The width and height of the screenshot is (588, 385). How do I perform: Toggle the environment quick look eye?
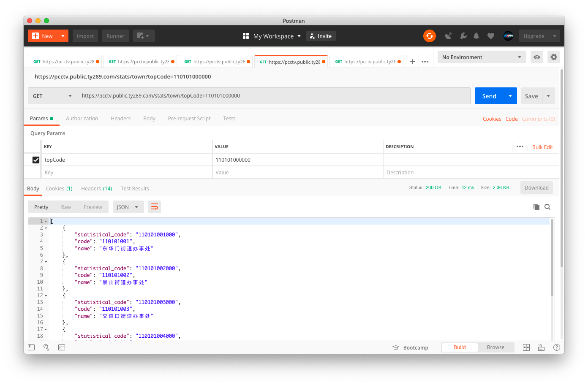click(537, 57)
